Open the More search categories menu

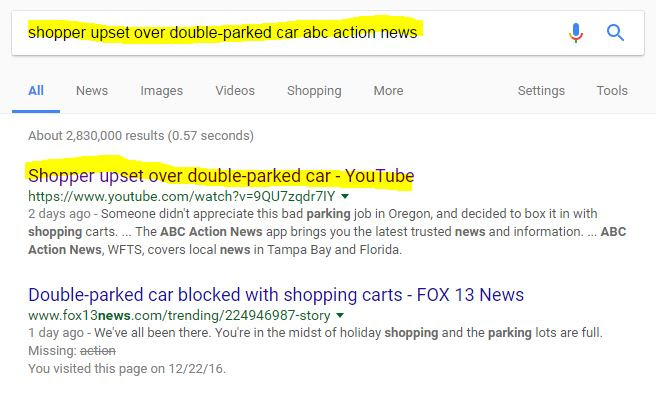388,90
